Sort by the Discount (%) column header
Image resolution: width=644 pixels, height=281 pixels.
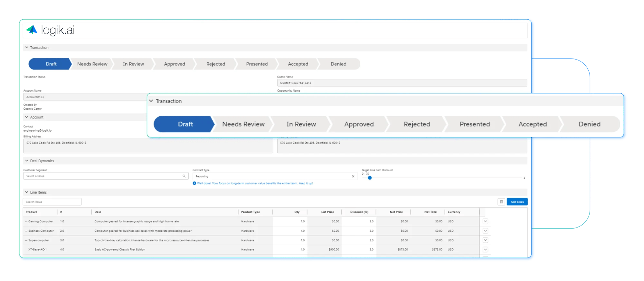359,212
